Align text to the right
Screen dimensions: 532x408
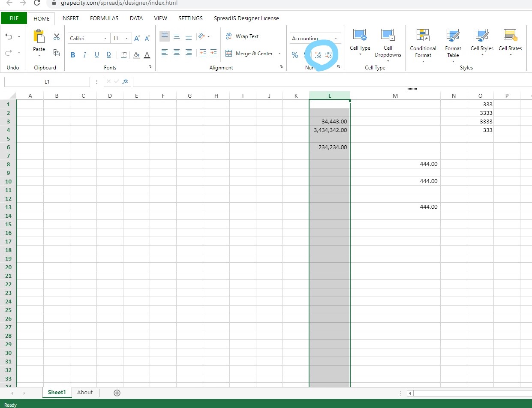pyautogui.click(x=189, y=53)
